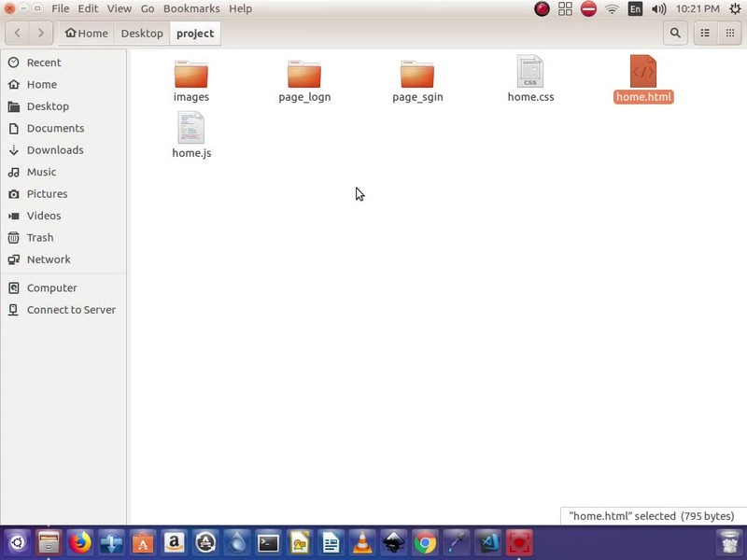Select the images folder
Screen dimensions: 747x560
click(191, 74)
